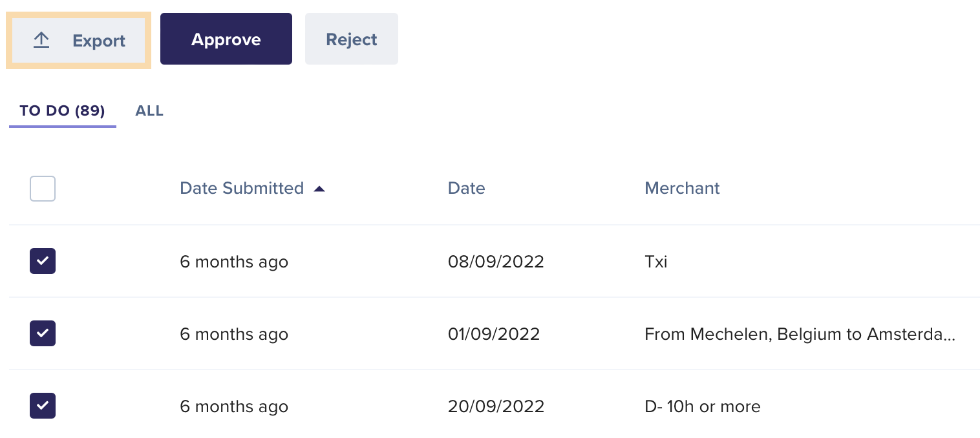Uncheck the D- 10h or more checkbox
The height and width of the screenshot is (438, 980).
click(x=43, y=406)
